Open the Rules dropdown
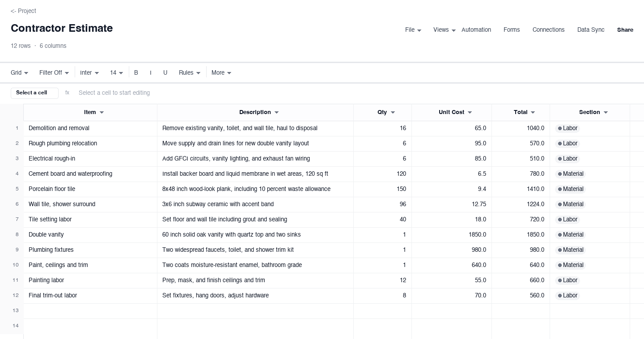 (190, 72)
